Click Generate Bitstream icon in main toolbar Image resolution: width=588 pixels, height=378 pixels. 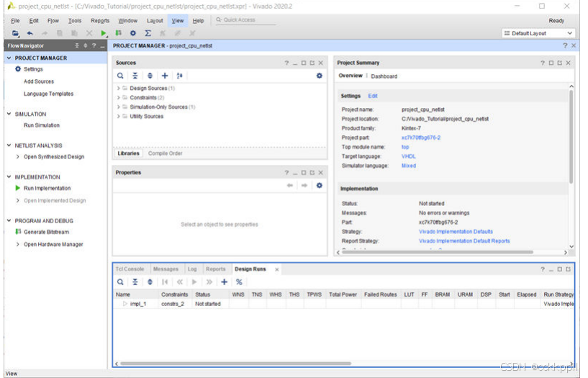[119, 33]
